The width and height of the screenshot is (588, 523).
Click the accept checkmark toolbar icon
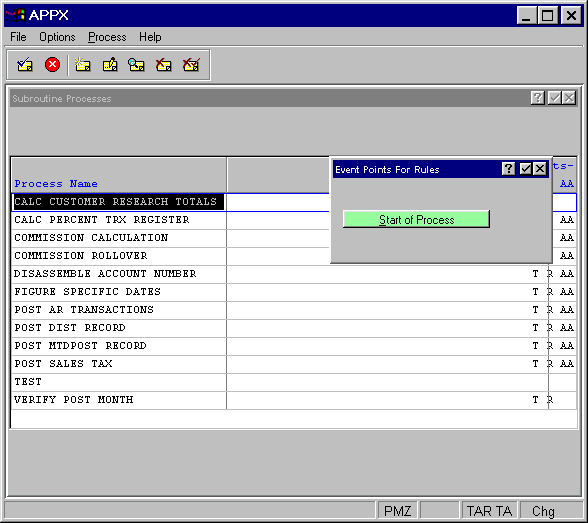click(x=25, y=65)
